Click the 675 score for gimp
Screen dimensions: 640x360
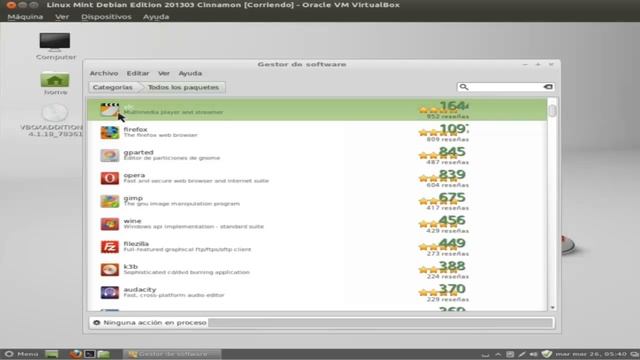pyautogui.click(x=452, y=198)
